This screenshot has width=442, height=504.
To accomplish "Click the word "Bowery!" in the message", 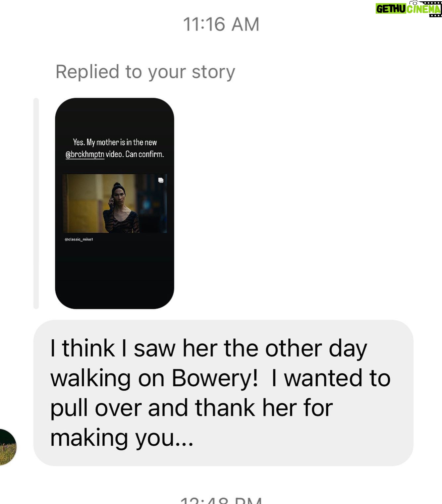I will click(x=215, y=378).
